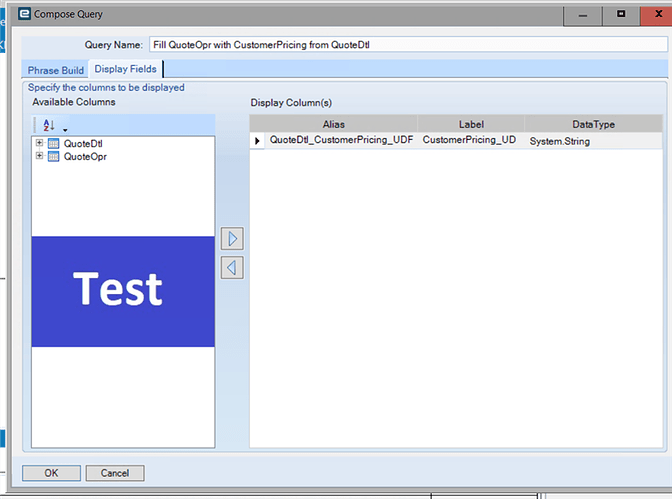This screenshot has height=499, width=672.
Task: Select QuoteDtl in Available Columns
Action: [83, 144]
